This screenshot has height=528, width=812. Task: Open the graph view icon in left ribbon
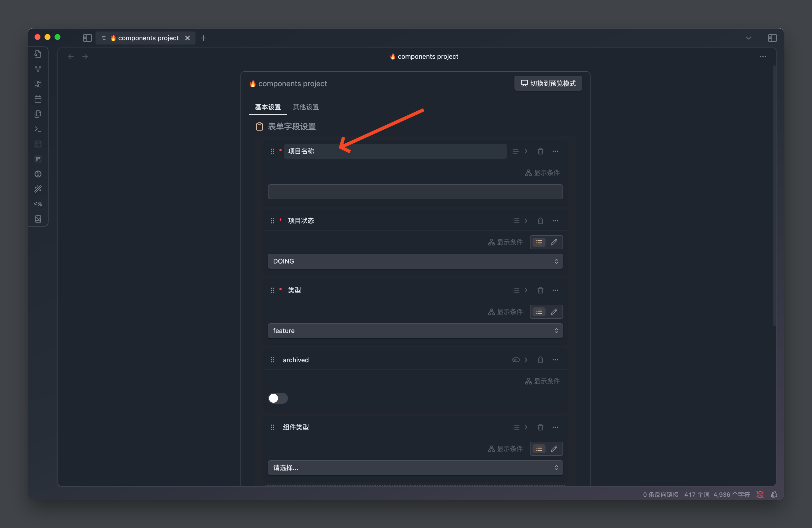[38, 69]
